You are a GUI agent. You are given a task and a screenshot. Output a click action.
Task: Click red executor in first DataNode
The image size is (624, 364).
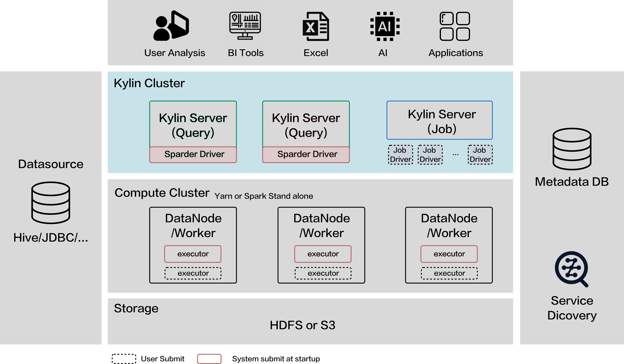193,254
